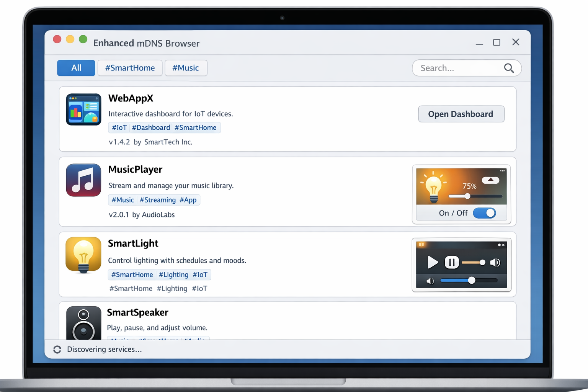Filter by the #SmartHome tab
588x392 pixels.
(130, 68)
